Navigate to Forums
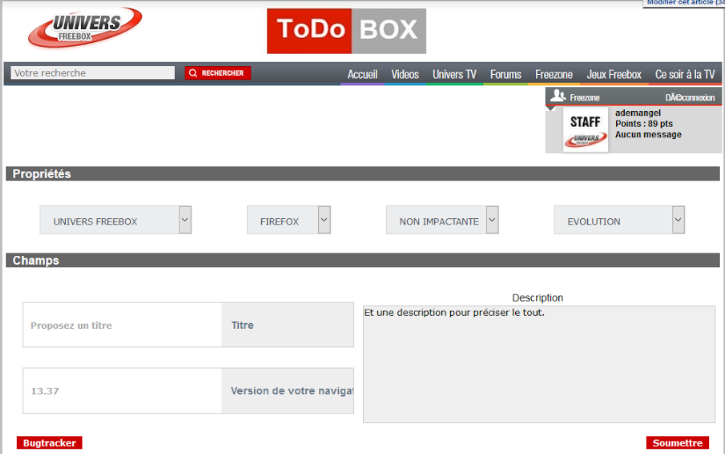 click(x=506, y=74)
